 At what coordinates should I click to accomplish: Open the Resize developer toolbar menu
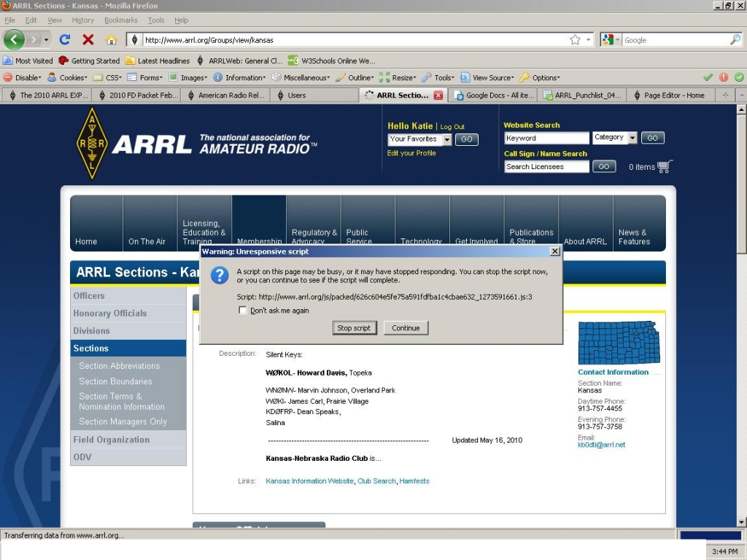[x=398, y=77]
